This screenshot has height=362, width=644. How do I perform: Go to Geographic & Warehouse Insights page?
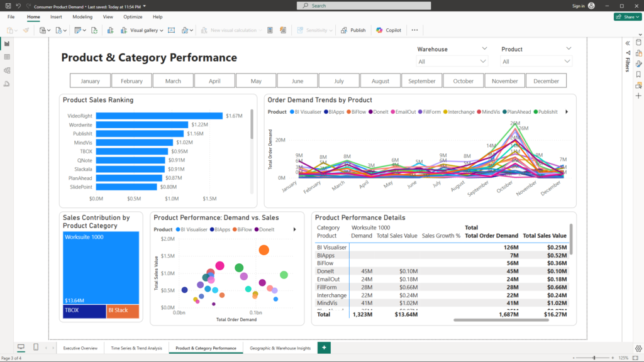click(x=280, y=348)
